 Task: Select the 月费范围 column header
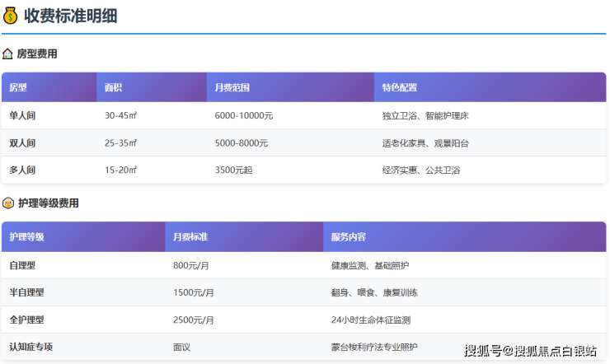(232, 87)
